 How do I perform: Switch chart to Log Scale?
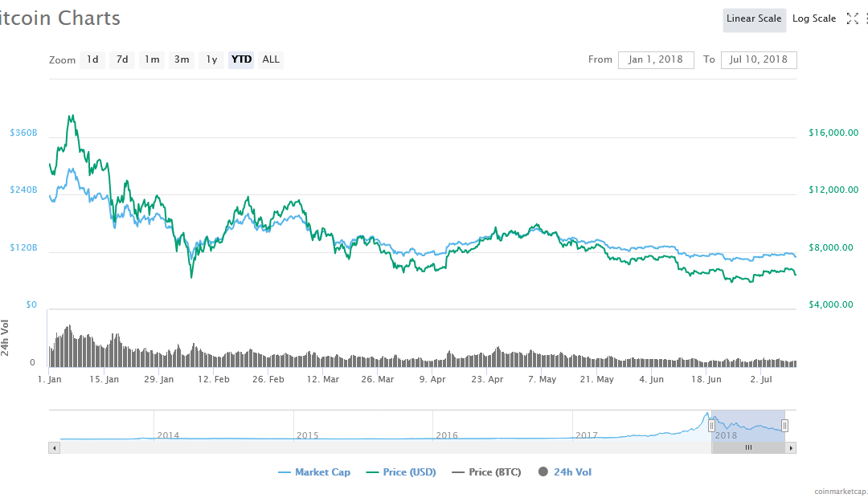click(x=813, y=18)
